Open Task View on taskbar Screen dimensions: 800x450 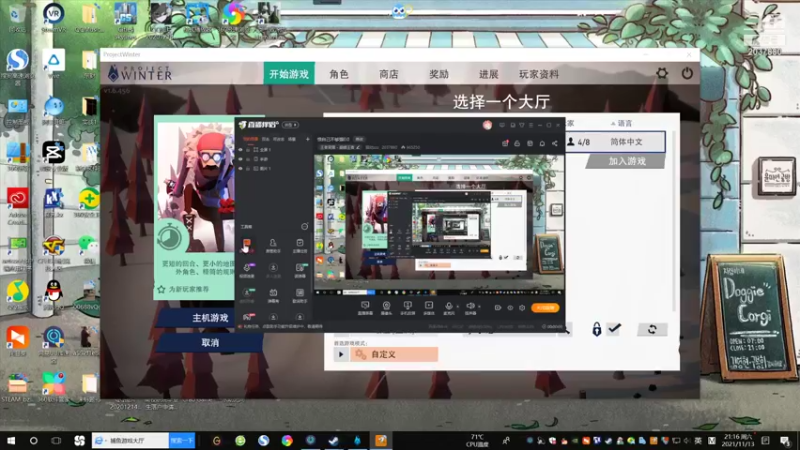point(56,440)
